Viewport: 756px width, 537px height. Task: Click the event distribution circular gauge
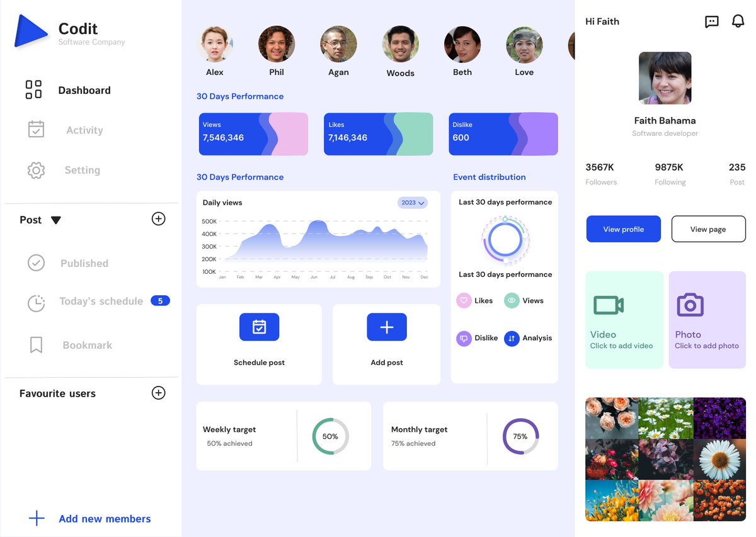click(x=505, y=239)
